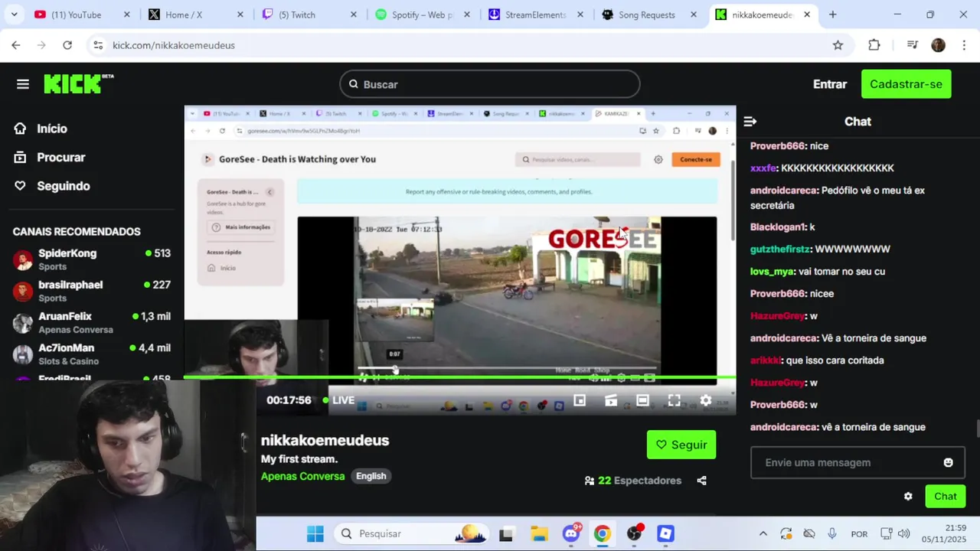This screenshot has width=980, height=551.
Task: Open the Apenas Conversa category link
Action: click(302, 476)
